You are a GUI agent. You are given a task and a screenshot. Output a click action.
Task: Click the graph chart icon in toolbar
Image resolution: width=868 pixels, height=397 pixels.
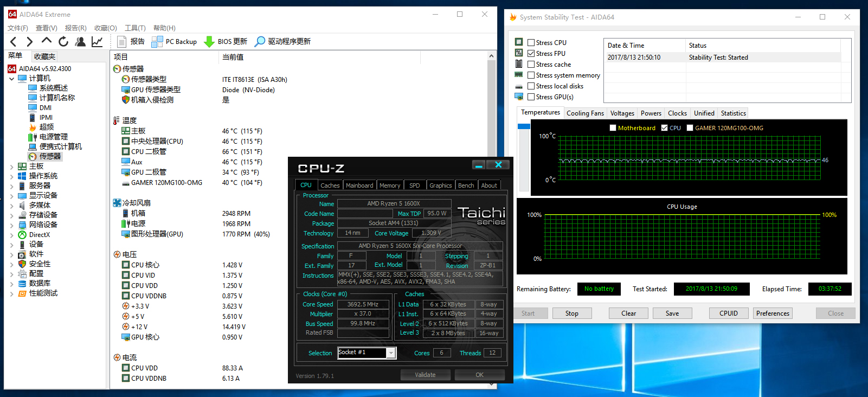[97, 42]
